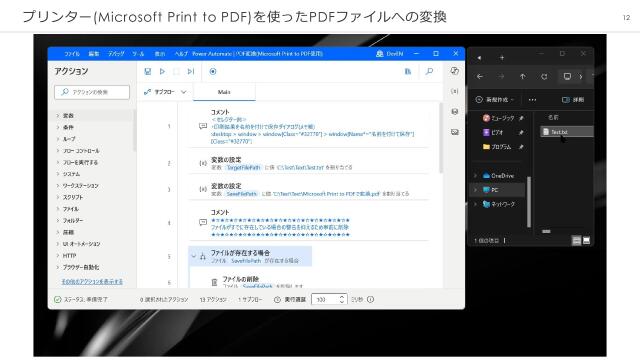
Task: Collapse the ファイルが存在する場合 block
Action: click(193, 256)
